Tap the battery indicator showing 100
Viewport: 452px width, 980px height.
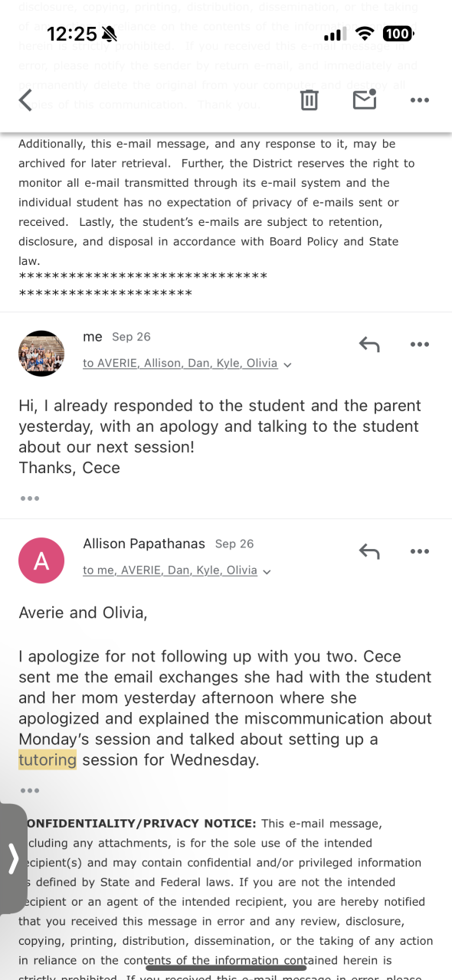398,34
